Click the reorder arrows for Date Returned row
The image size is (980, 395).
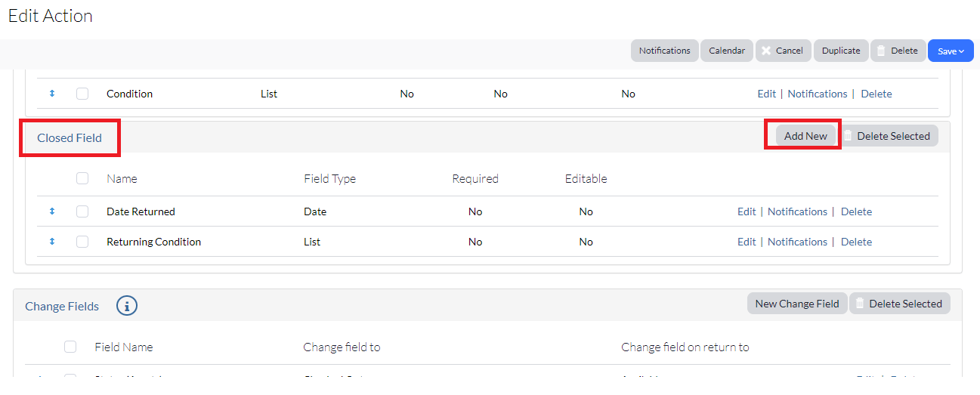pos(52,211)
